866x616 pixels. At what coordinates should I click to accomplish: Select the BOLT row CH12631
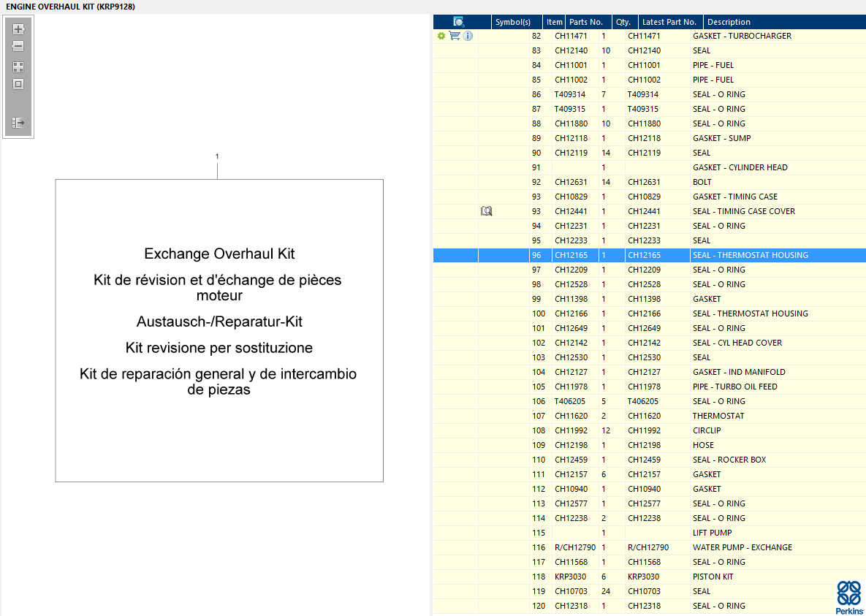pos(650,182)
